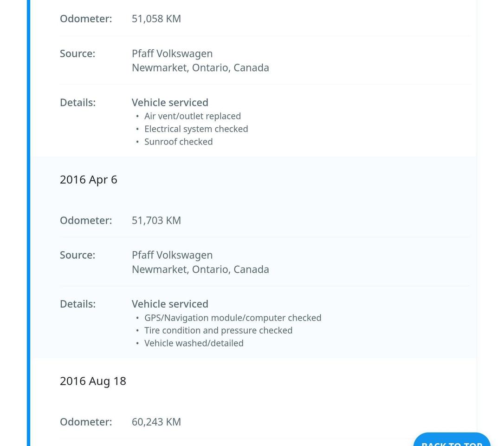Select the Air vent/outlet replaced item
This screenshot has width=504, height=446.
pyautogui.click(x=193, y=116)
